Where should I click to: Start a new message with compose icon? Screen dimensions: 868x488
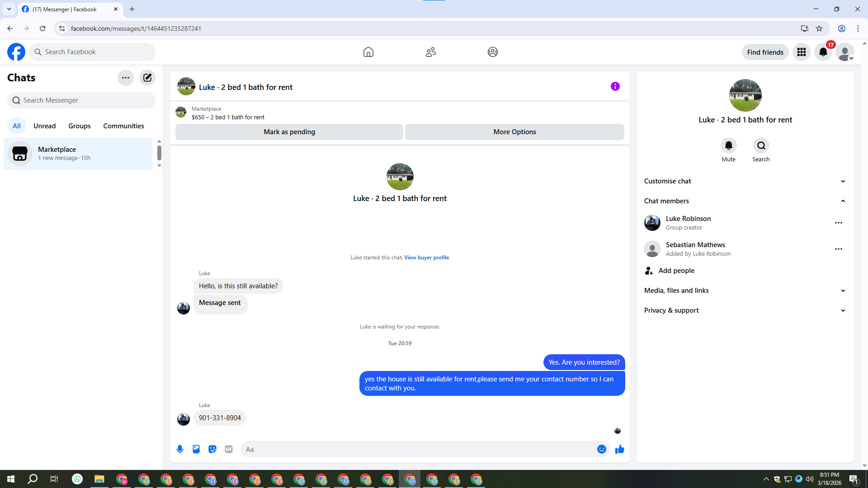147,78
